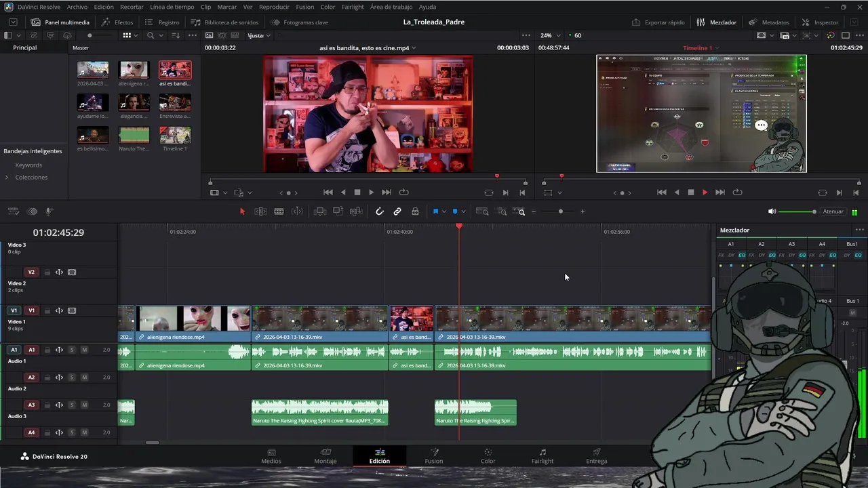Adjust media pool thumbnail size slider

[x=90, y=35]
